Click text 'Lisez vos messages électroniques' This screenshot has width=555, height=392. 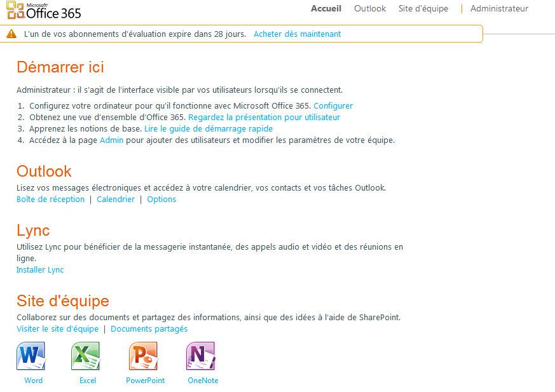[x=79, y=187]
